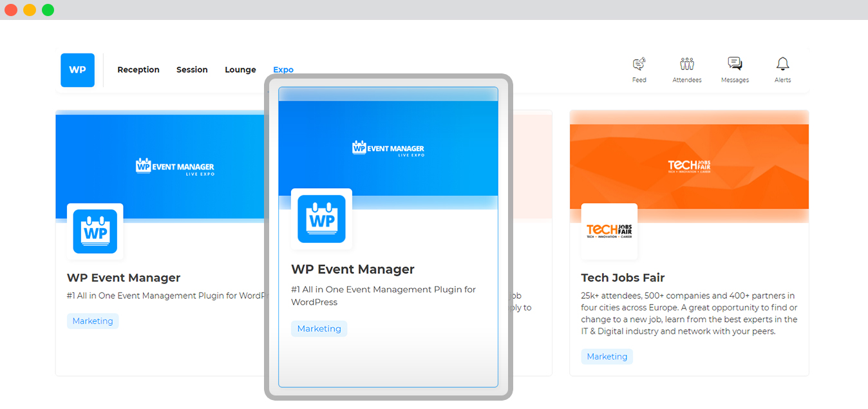The width and height of the screenshot is (868, 409).
Task: Click the WP calendar logo on the smaller background card
Action: tap(95, 232)
